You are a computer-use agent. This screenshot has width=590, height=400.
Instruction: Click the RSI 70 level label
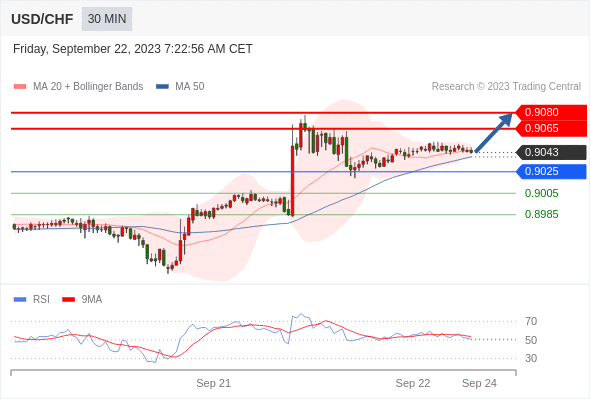pos(531,321)
